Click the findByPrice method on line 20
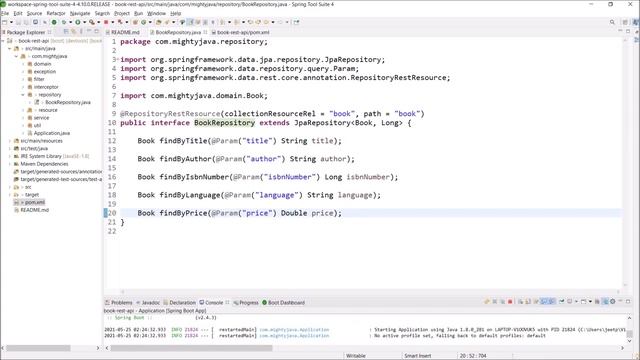The width and height of the screenshot is (640, 360). click(x=183, y=213)
